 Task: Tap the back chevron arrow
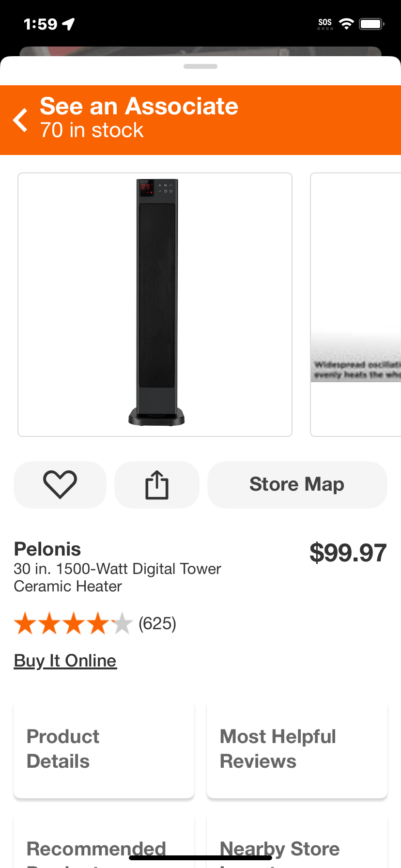click(x=20, y=120)
